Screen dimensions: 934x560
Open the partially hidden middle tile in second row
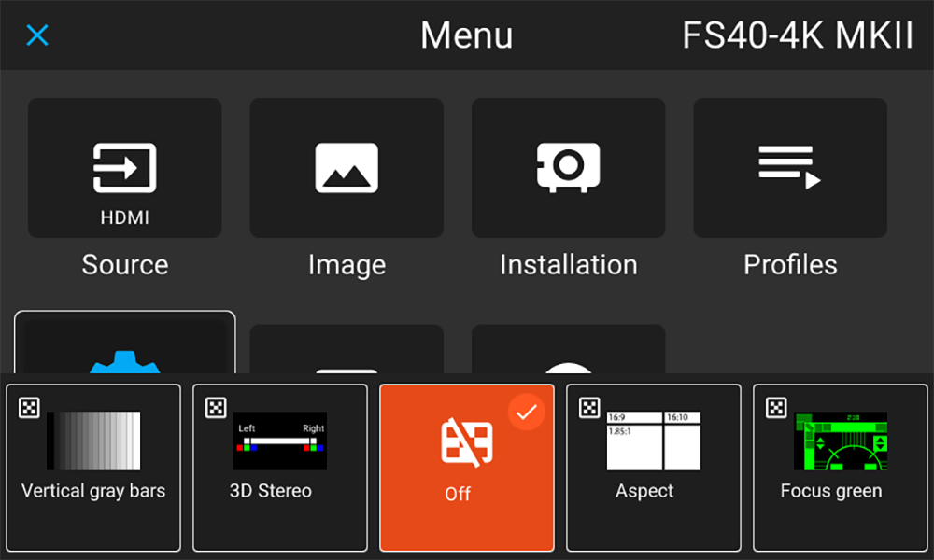point(347,349)
